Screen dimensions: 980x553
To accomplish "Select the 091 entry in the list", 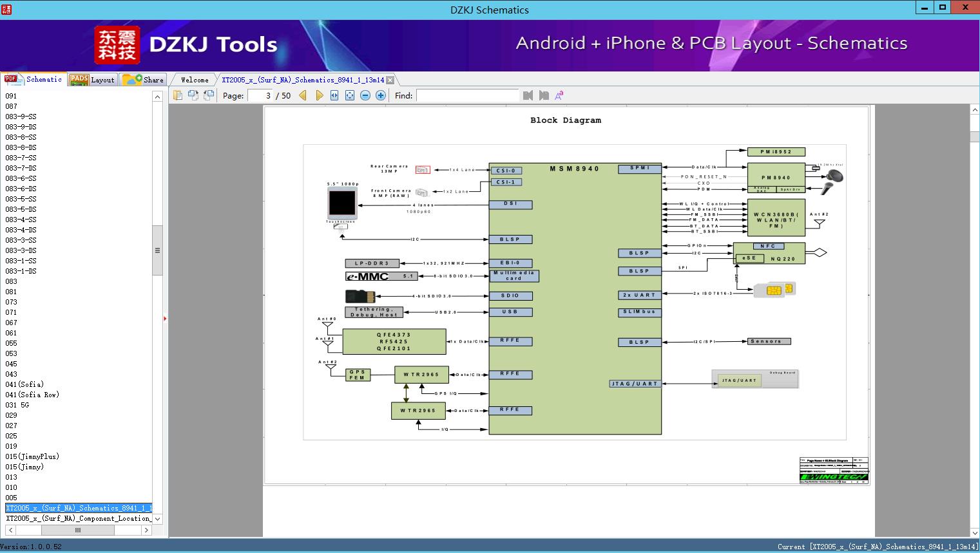I will pyautogui.click(x=12, y=96).
